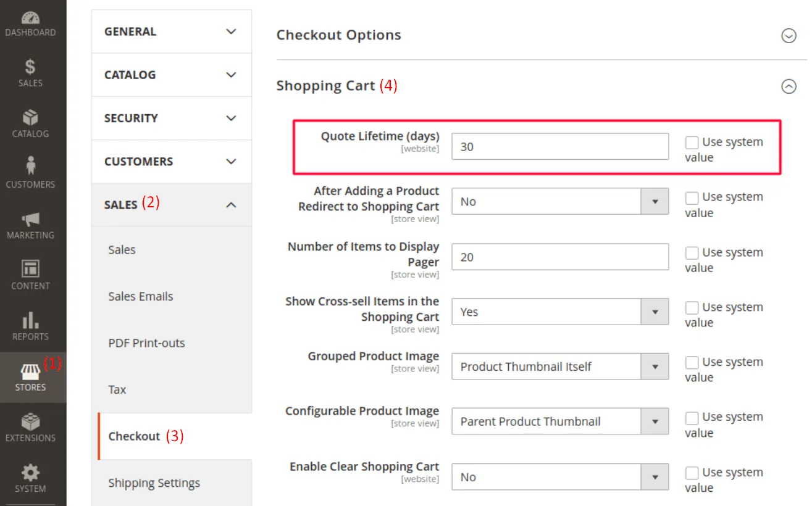
Task: Click the Content layout icon
Action: (30, 269)
